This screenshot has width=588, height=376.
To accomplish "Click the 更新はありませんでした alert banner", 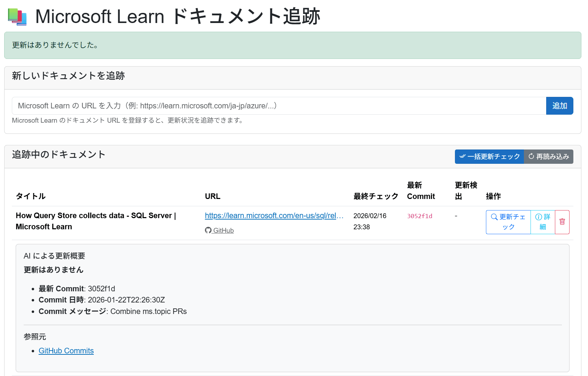I will click(x=293, y=45).
